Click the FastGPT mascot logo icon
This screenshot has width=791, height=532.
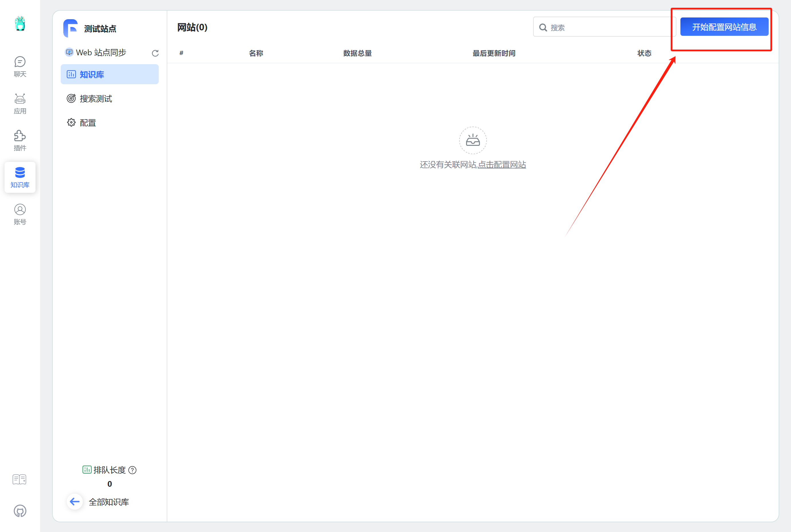[x=20, y=24]
